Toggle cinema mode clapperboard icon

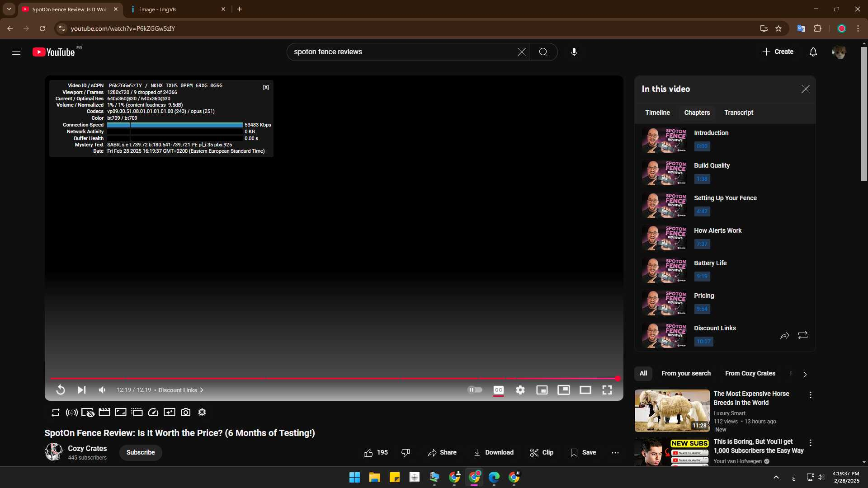(x=104, y=412)
